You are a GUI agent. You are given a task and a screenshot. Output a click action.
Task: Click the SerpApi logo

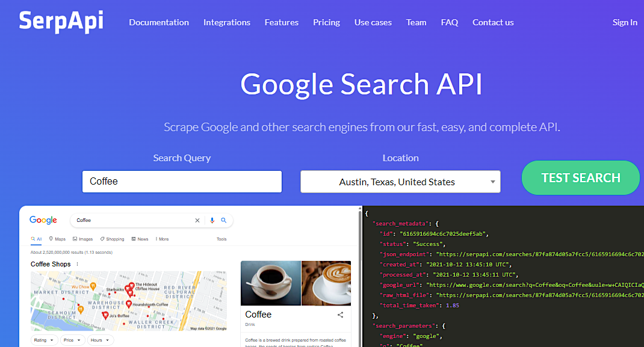coord(61,22)
